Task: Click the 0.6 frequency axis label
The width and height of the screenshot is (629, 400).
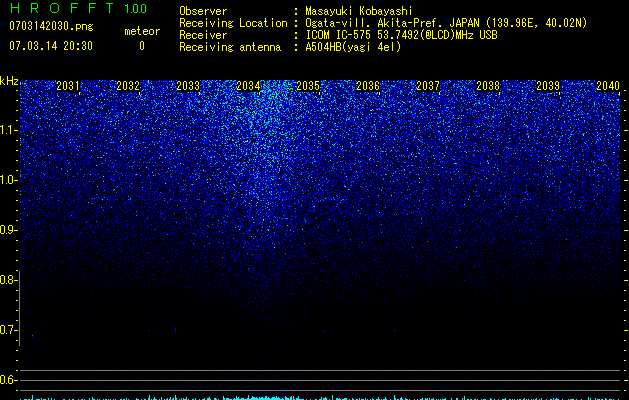Action: (8, 380)
